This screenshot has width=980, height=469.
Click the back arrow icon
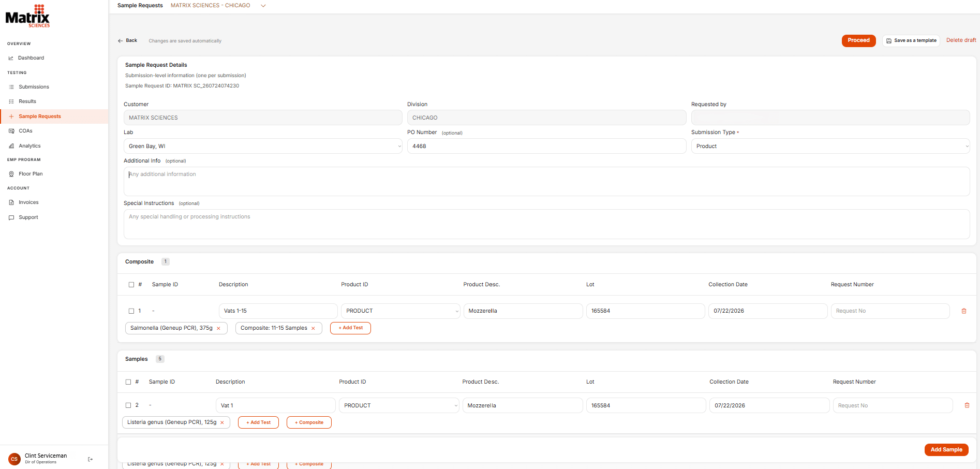[x=120, y=40]
